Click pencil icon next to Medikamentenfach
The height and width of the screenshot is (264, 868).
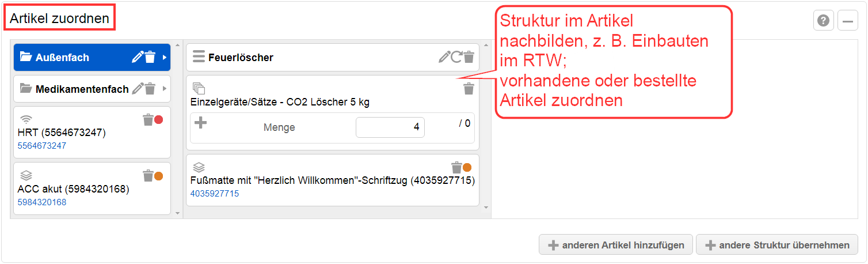point(138,88)
